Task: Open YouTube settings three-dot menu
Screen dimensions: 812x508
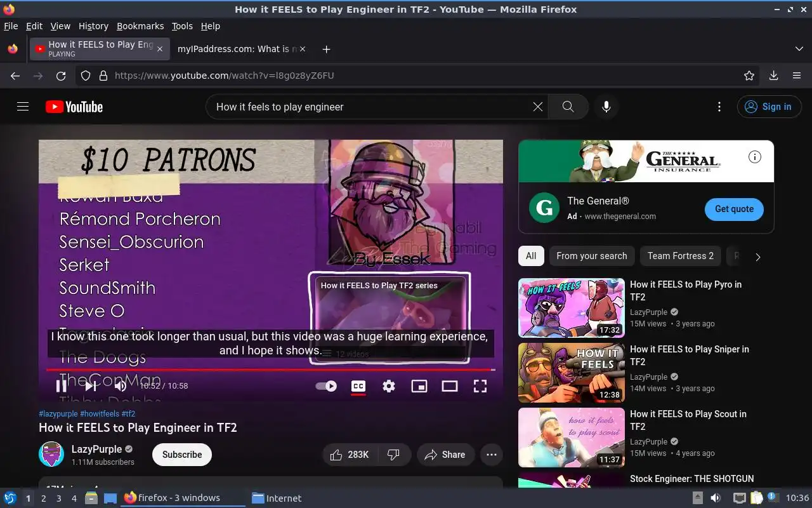Action: [719, 107]
